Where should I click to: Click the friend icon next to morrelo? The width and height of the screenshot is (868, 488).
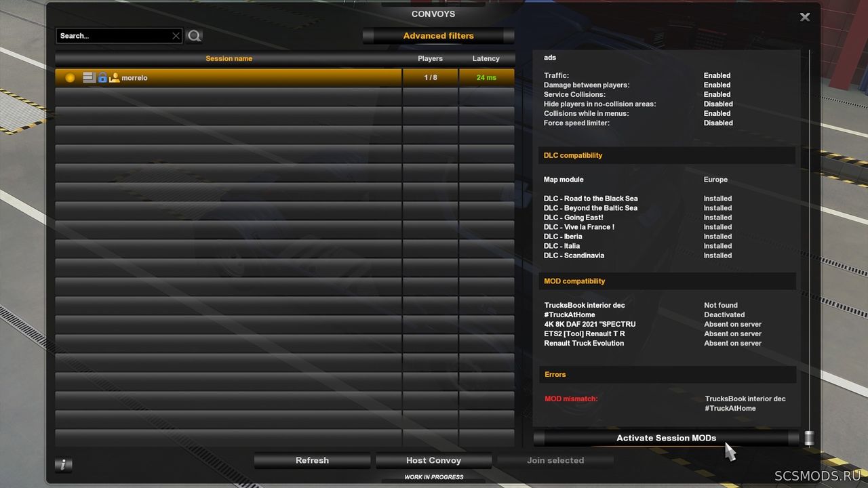(x=115, y=77)
